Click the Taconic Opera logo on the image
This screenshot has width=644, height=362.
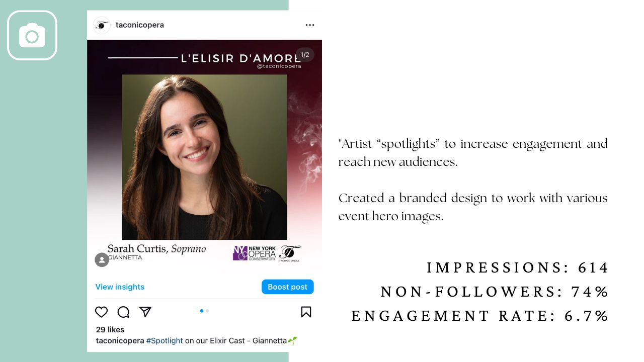pyautogui.click(x=289, y=253)
